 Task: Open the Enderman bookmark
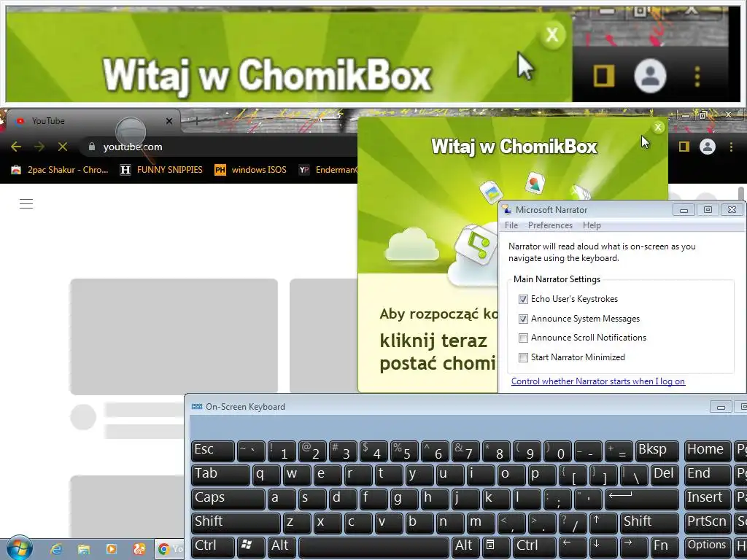click(329, 169)
